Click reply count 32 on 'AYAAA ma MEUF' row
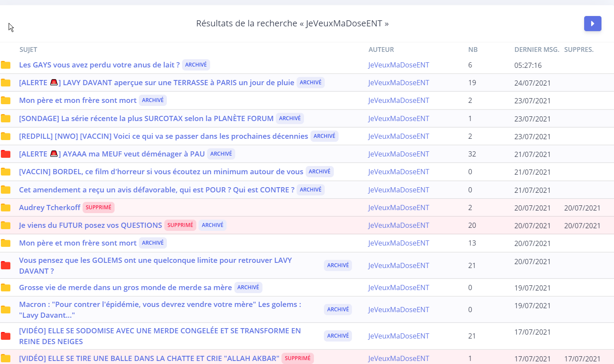614x364 pixels. tap(472, 154)
